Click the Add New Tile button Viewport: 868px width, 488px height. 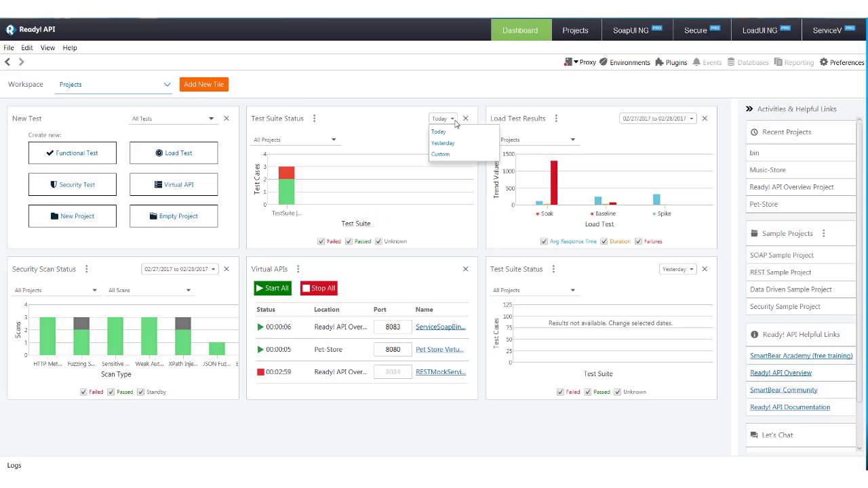click(x=203, y=85)
